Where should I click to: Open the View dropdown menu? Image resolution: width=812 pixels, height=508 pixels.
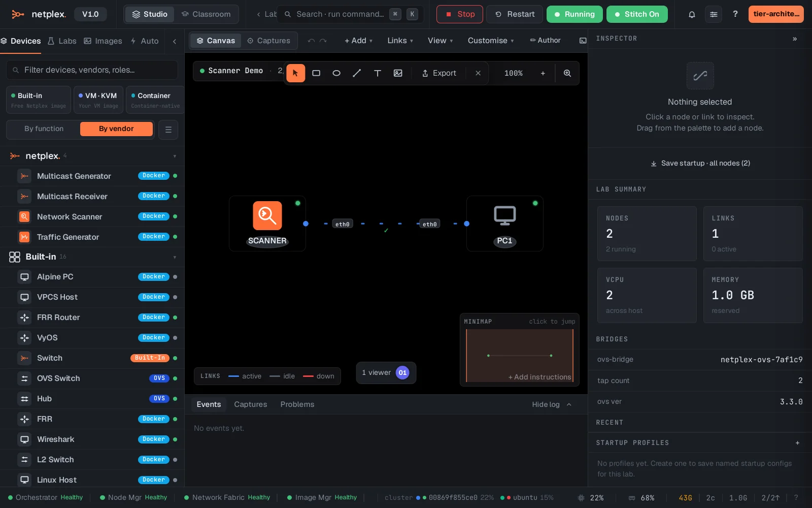point(440,41)
